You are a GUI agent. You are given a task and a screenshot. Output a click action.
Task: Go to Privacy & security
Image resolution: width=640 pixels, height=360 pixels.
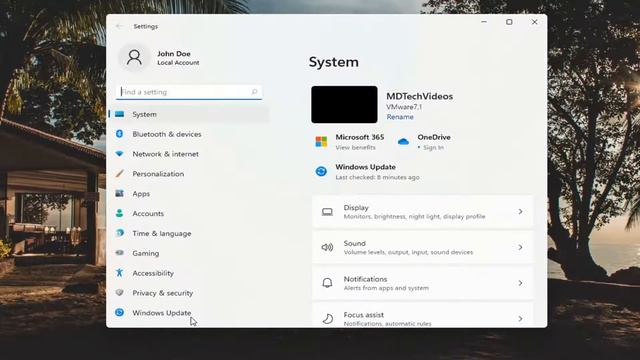click(189, 293)
